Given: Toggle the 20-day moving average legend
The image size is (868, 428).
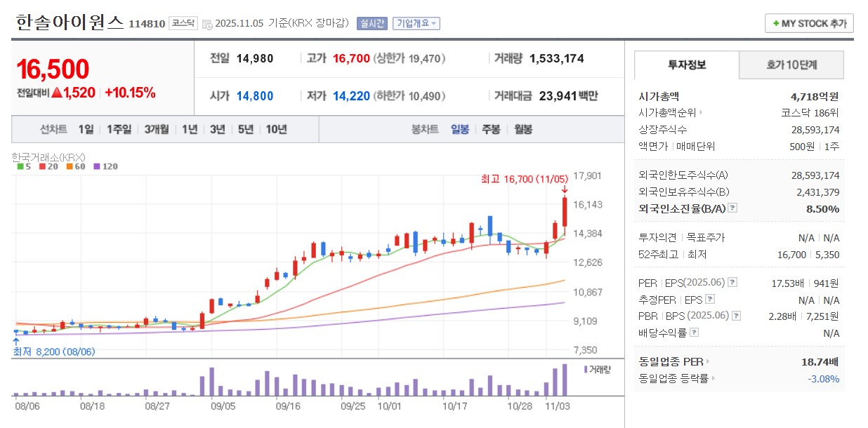Looking at the screenshot, I should point(41,166).
